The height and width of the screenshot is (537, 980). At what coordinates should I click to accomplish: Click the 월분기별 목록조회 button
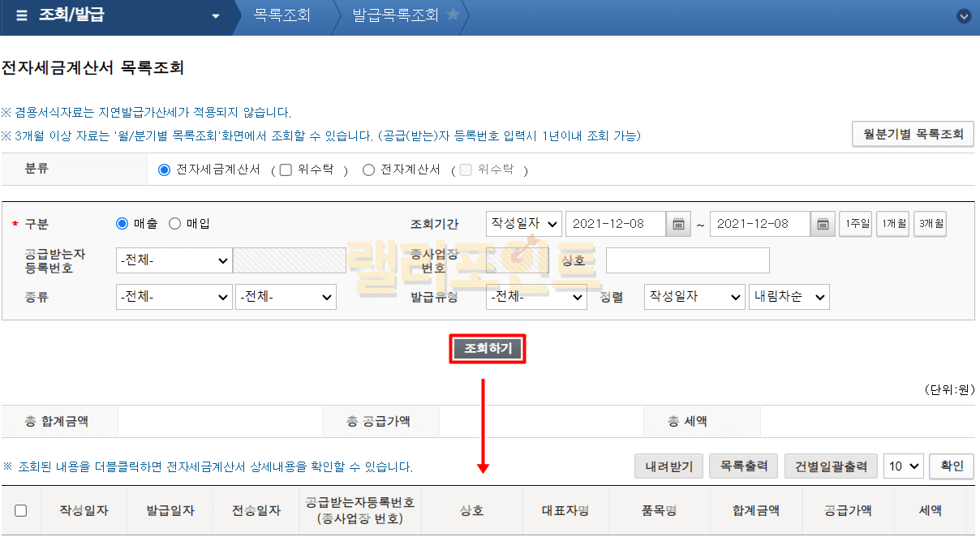pos(913,135)
